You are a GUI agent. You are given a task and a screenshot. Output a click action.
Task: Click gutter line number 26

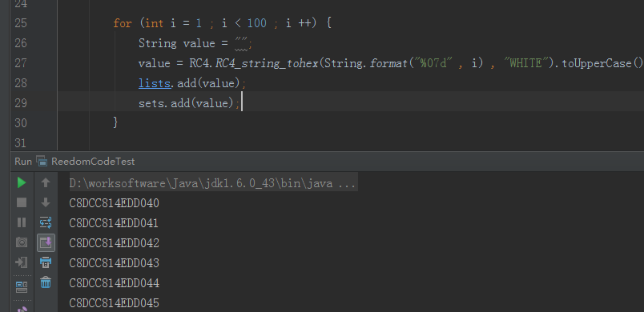21,43
